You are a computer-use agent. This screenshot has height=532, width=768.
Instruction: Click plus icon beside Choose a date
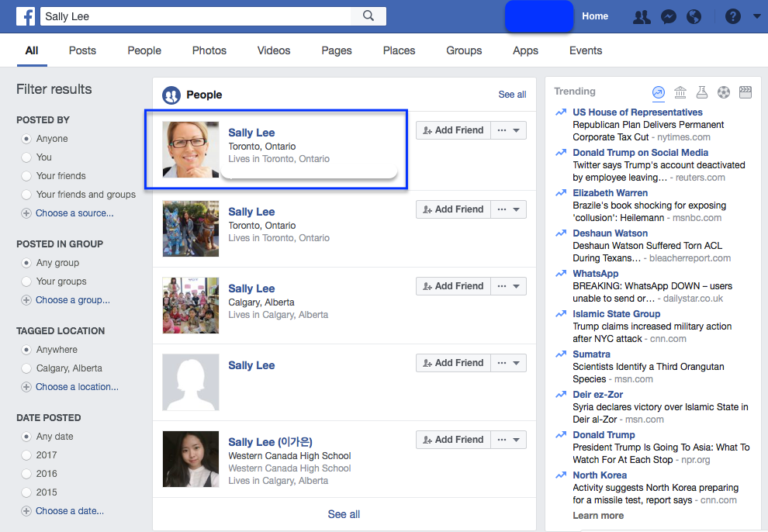pos(26,511)
